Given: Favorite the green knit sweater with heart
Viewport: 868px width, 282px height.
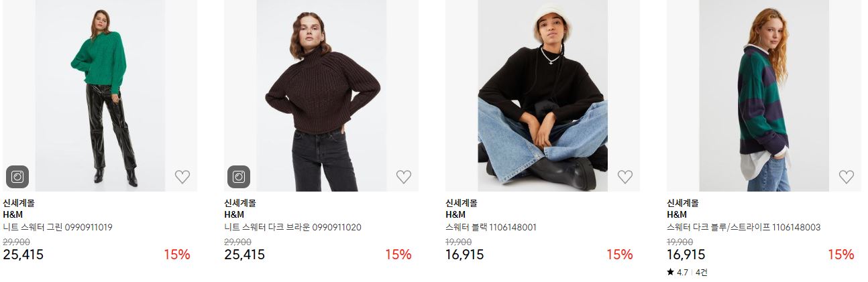Looking at the screenshot, I should pos(182,177).
